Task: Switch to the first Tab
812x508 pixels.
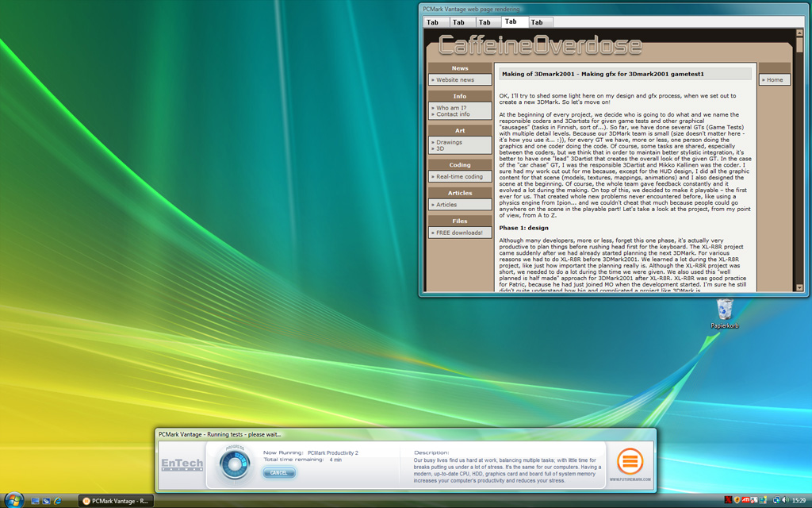Action: pyautogui.click(x=435, y=22)
